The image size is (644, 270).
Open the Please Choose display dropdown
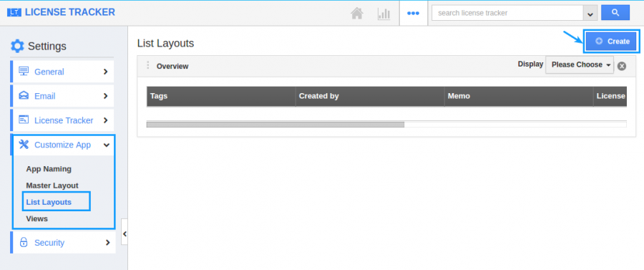click(580, 65)
